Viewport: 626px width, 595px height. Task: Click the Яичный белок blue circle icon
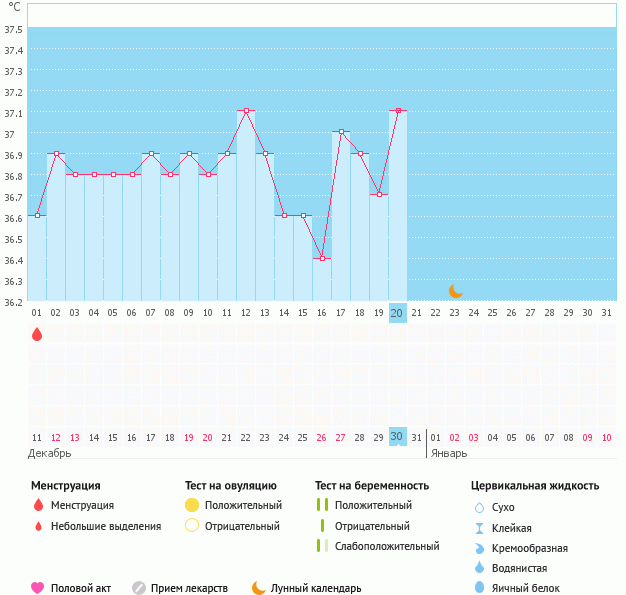click(x=479, y=588)
